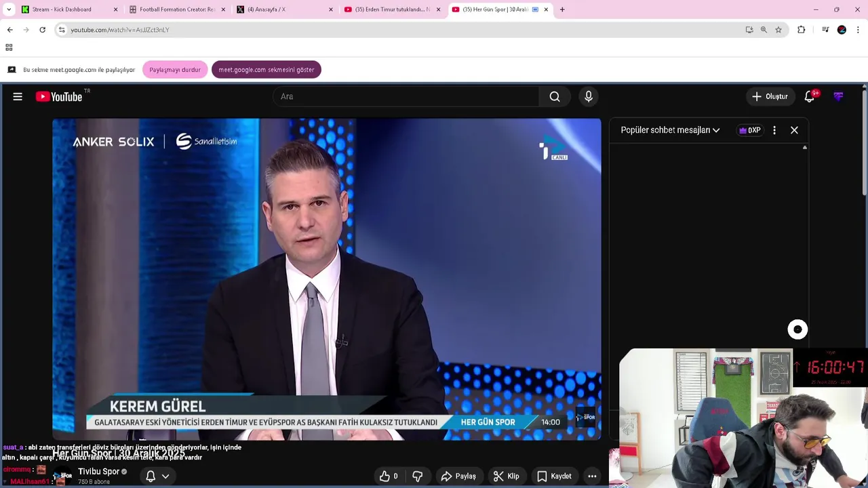Click Paylaş share button
The height and width of the screenshot is (488, 868).
pos(458,476)
